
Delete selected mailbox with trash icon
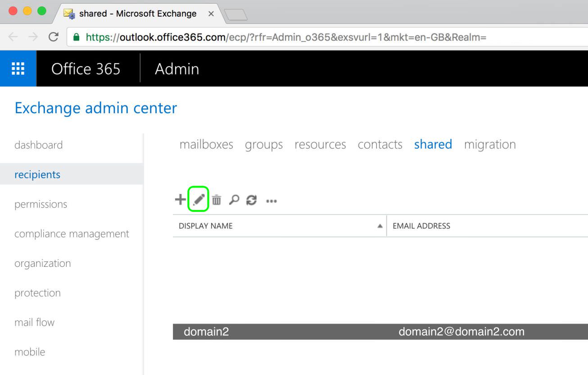(x=217, y=200)
